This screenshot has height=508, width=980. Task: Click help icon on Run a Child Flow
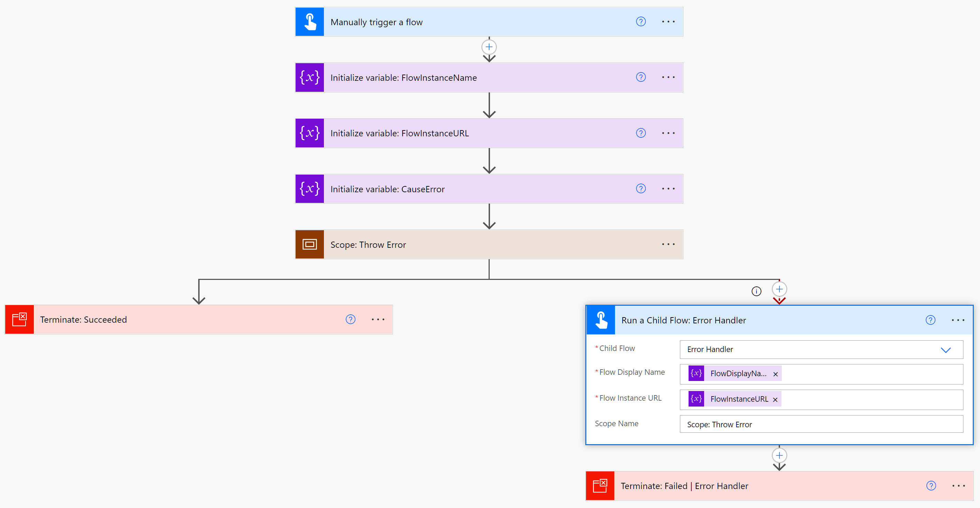coord(930,320)
